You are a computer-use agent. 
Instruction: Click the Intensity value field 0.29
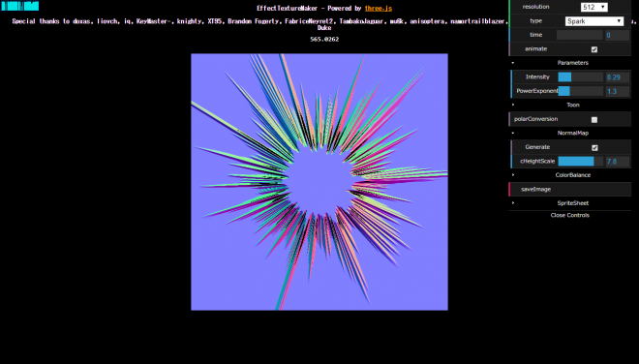click(x=618, y=77)
